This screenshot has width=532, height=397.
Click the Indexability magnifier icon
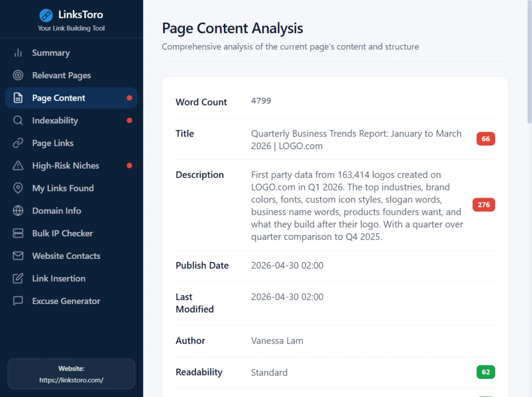[x=18, y=120]
